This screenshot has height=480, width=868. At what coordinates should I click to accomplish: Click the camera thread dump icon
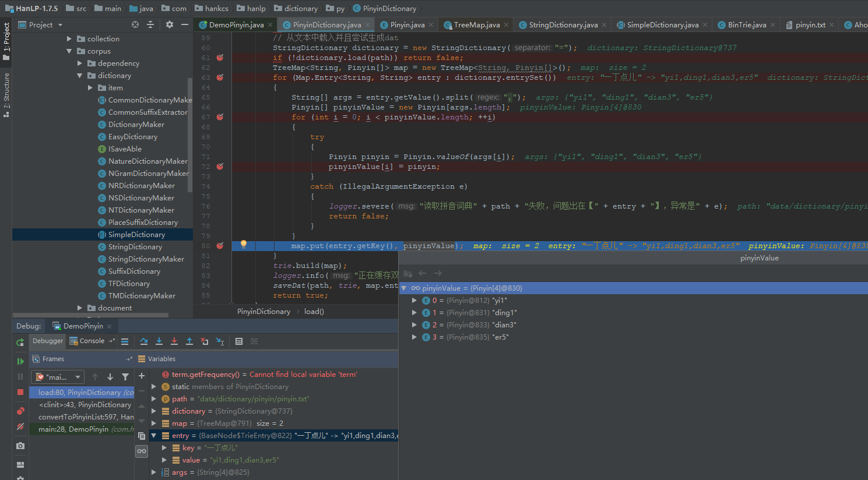20,446
